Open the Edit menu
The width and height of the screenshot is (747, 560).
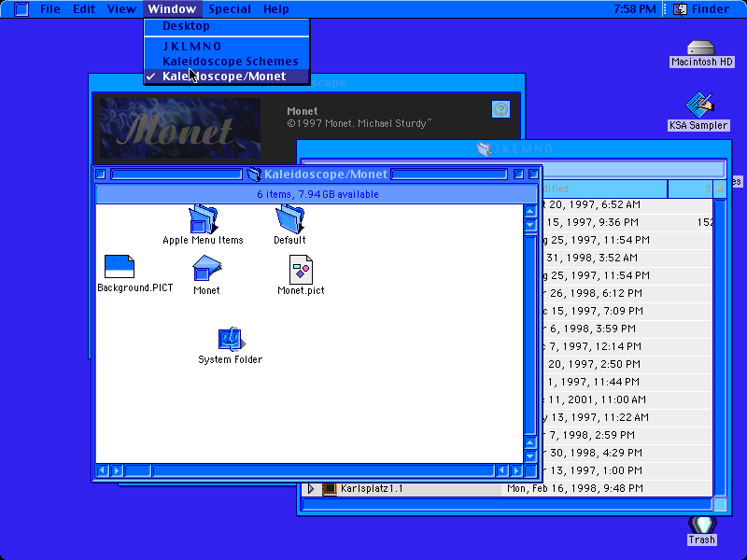pyautogui.click(x=84, y=9)
